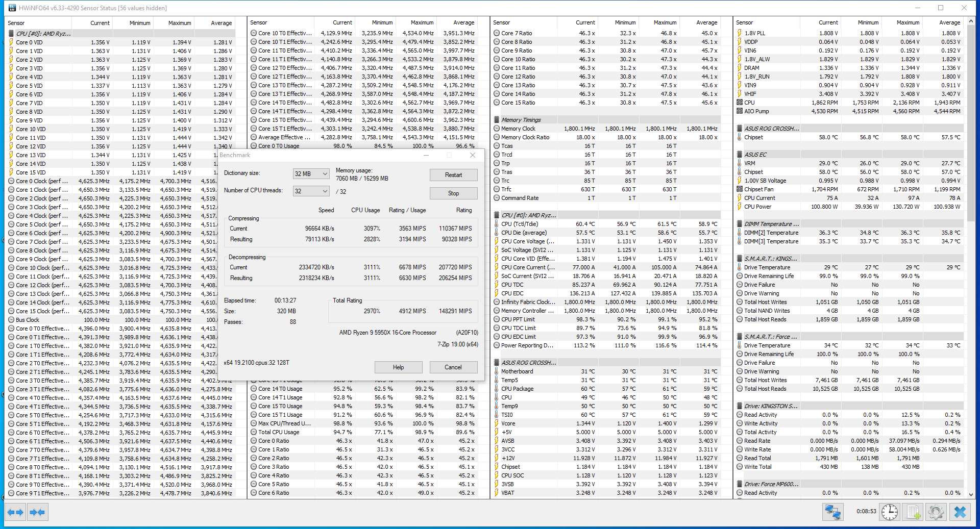
Task: Select the Core 15 VID row
Action: pyautogui.click(x=120, y=172)
